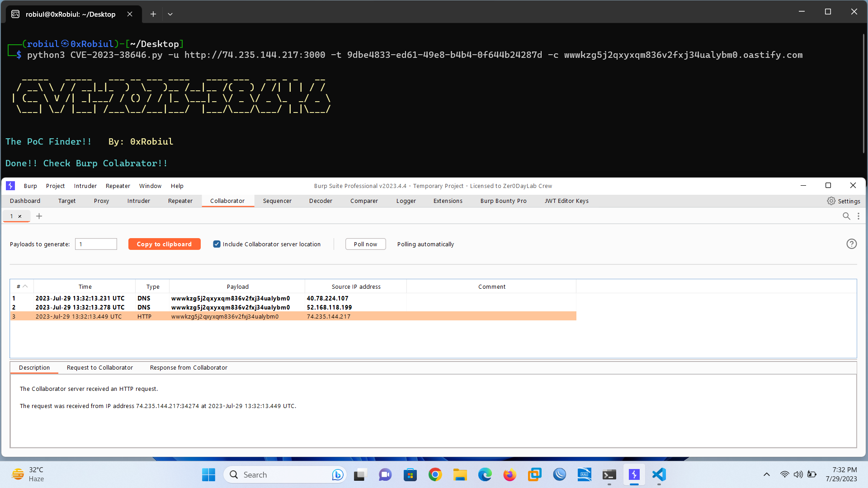Click the terminal tab icon
This screenshot has width=868, height=488.
coord(15,14)
